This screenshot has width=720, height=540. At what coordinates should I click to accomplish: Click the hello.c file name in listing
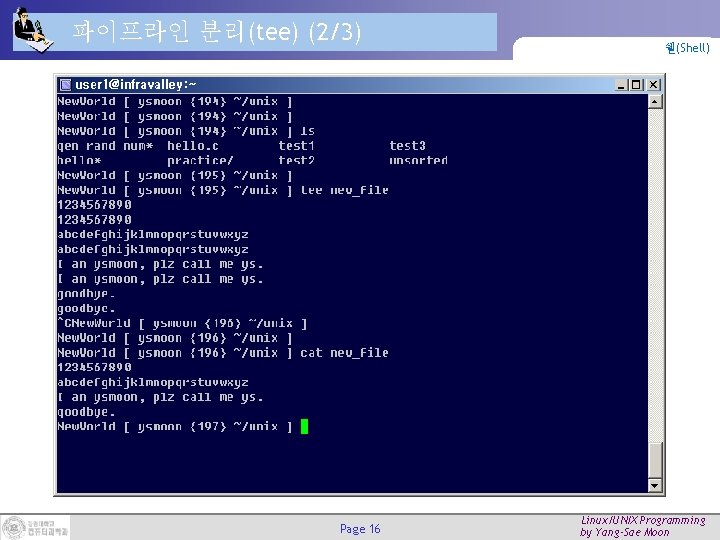tap(193, 146)
